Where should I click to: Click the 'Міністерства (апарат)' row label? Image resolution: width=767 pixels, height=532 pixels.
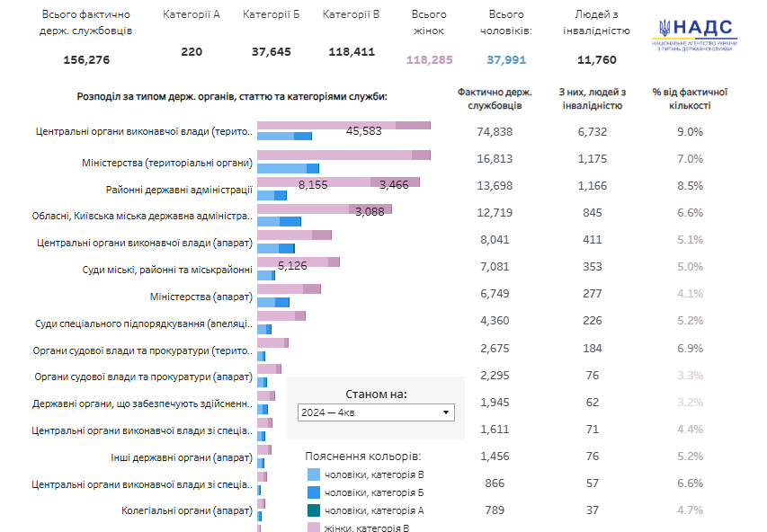pos(201,297)
